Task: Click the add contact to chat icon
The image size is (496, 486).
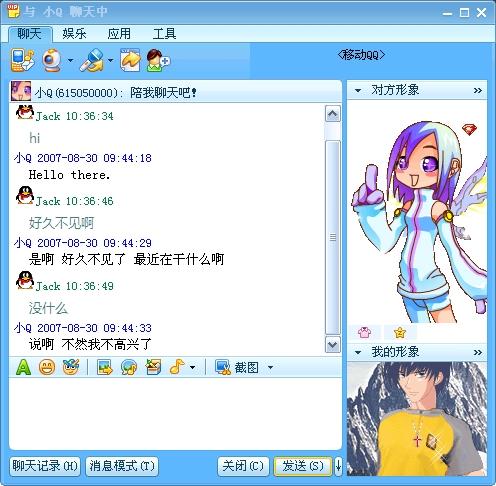Action: click(x=158, y=60)
